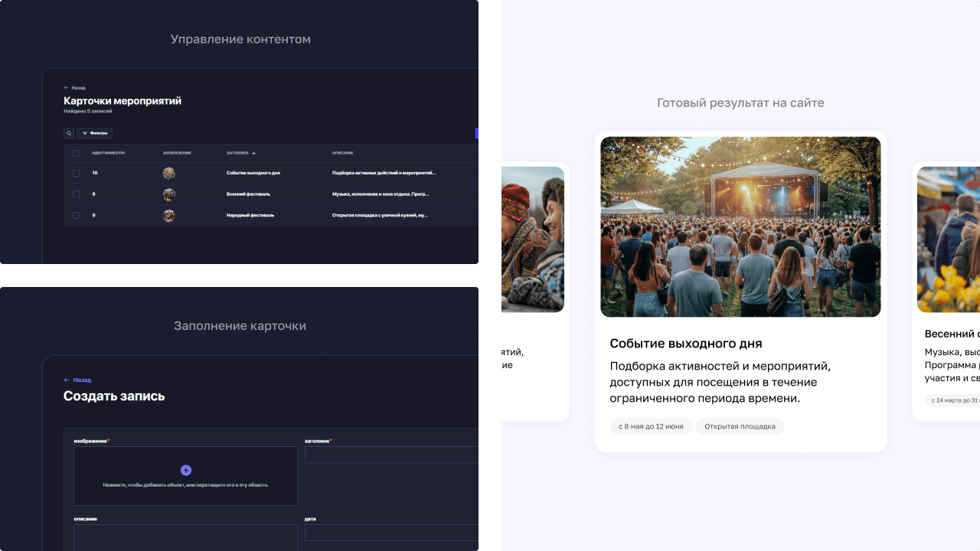Open the thumbnail for Событие выходного дня row

tap(168, 173)
